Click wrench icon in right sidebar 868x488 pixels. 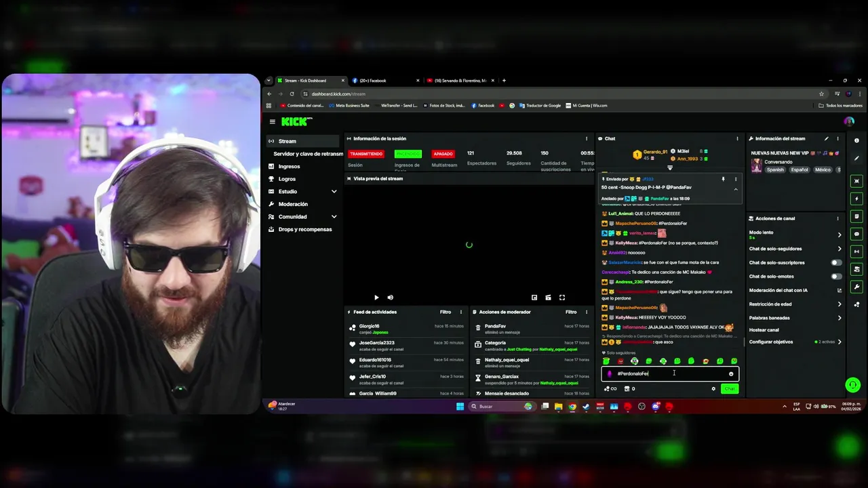pyautogui.click(x=856, y=287)
